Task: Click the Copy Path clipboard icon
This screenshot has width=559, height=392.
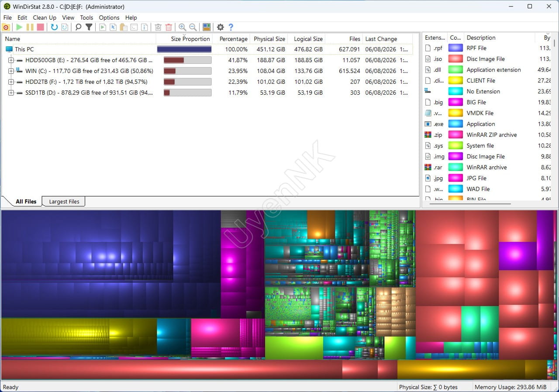Action: pyautogui.click(x=124, y=27)
